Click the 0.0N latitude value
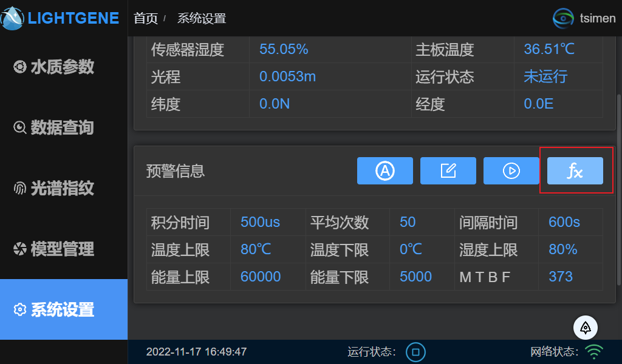Viewport: 622px width, 364px height. pos(275,104)
